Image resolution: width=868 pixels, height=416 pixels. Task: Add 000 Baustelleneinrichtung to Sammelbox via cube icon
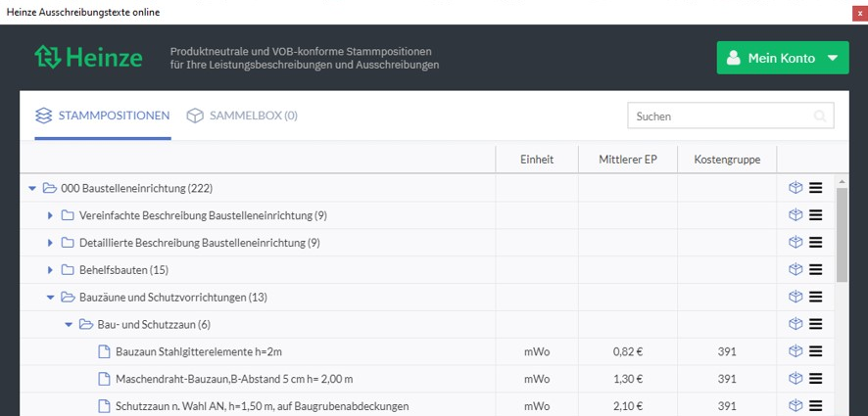(796, 188)
